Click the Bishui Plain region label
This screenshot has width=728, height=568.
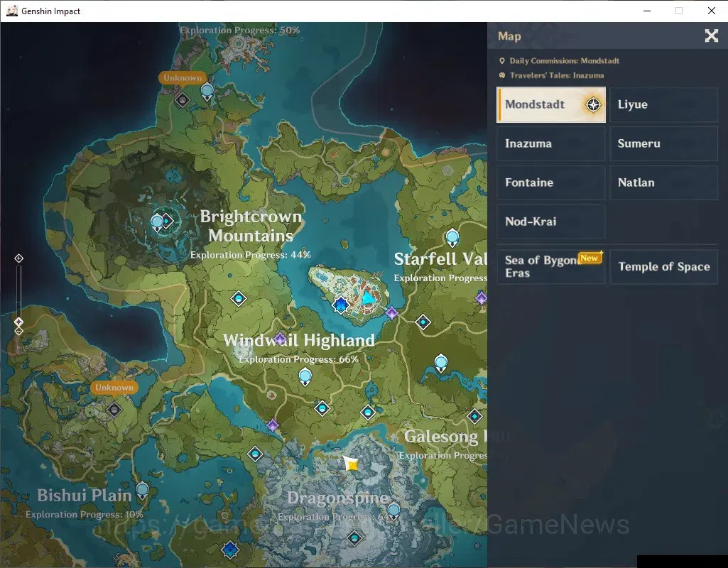tap(84, 495)
